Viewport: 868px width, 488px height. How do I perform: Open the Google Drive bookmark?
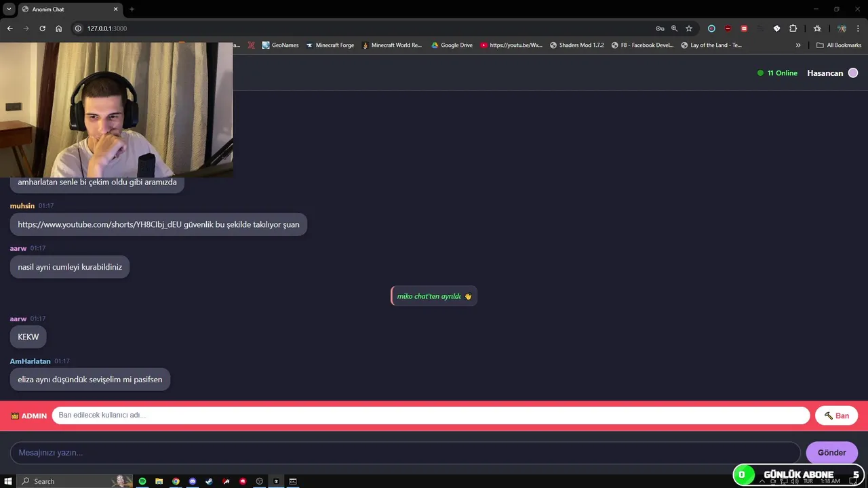452,45
